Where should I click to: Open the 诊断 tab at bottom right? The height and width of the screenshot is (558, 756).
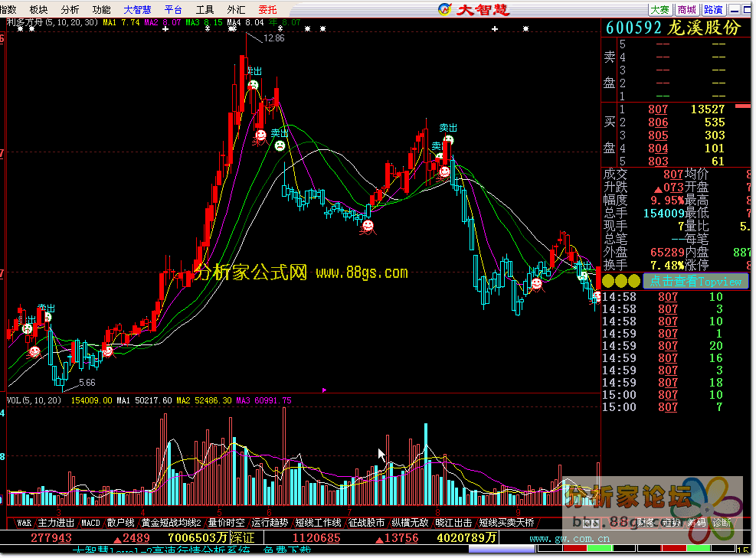pyautogui.click(x=722, y=523)
